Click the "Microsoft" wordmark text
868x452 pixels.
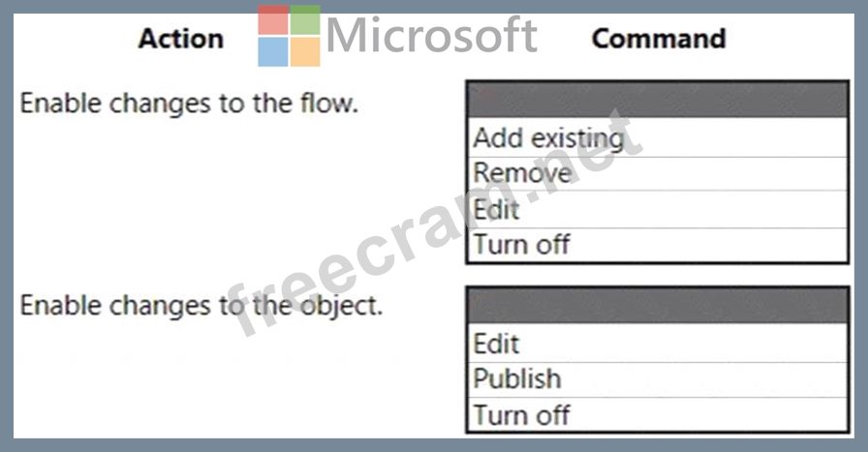tap(432, 36)
